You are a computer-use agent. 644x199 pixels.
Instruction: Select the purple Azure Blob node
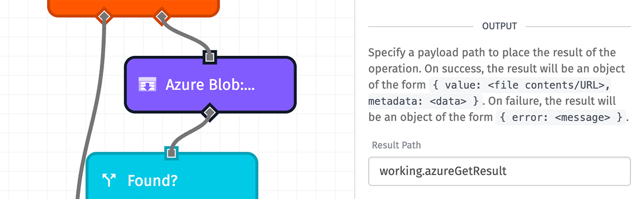[210, 85]
